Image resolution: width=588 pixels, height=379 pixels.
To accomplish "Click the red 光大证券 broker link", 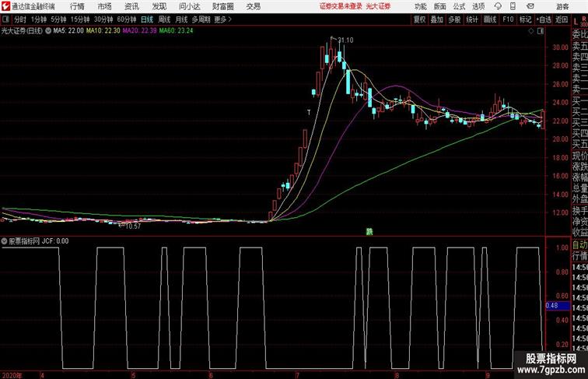I will [x=378, y=6].
